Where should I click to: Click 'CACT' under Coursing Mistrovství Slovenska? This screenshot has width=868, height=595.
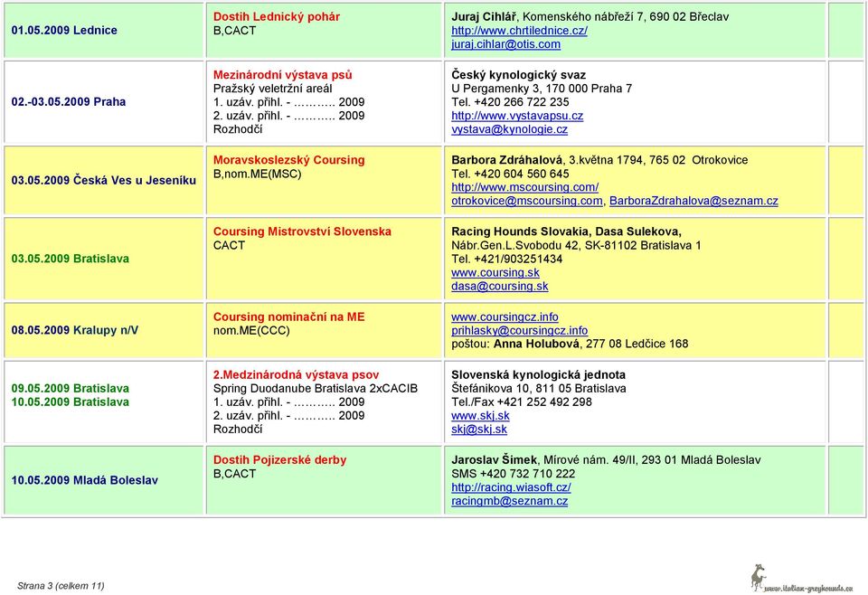pos(229,245)
